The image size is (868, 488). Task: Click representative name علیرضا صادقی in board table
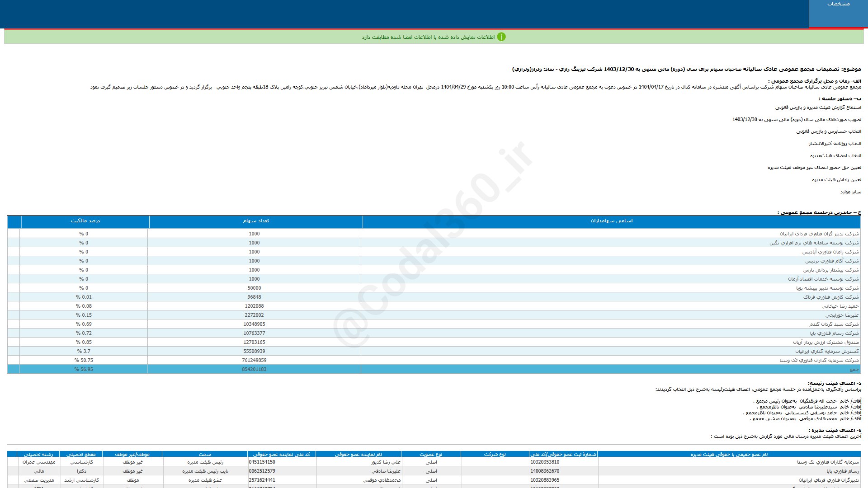coord(386,471)
